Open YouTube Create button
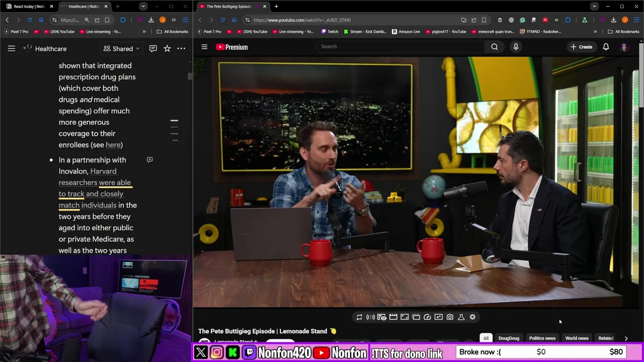The height and width of the screenshot is (362, 644). pos(581,47)
